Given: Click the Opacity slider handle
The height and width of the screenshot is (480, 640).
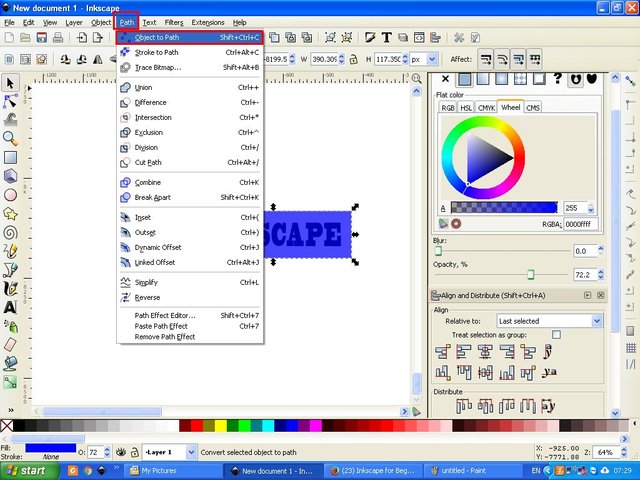Looking at the screenshot, I should (530, 274).
